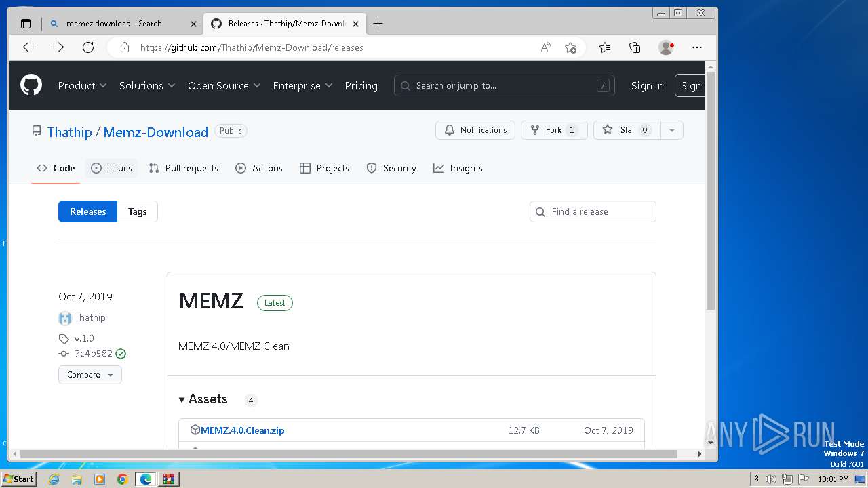Screen dimensions: 868x488
Task: Add this page to favorites
Action: 571,47
